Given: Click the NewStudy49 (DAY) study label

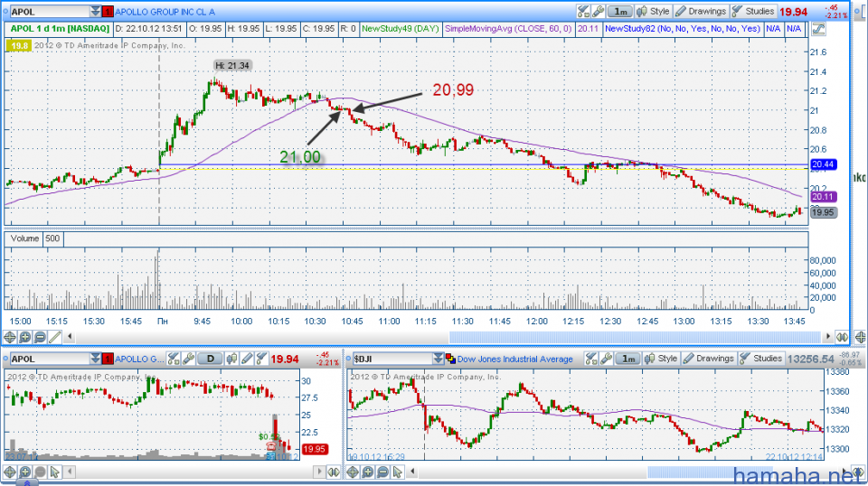Looking at the screenshot, I should (x=400, y=29).
